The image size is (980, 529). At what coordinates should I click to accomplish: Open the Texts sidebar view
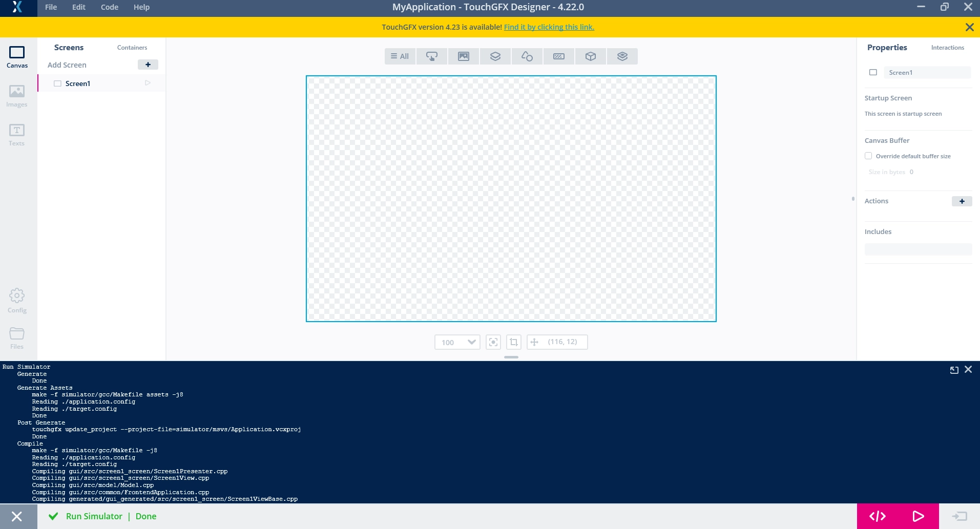tap(17, 135)
